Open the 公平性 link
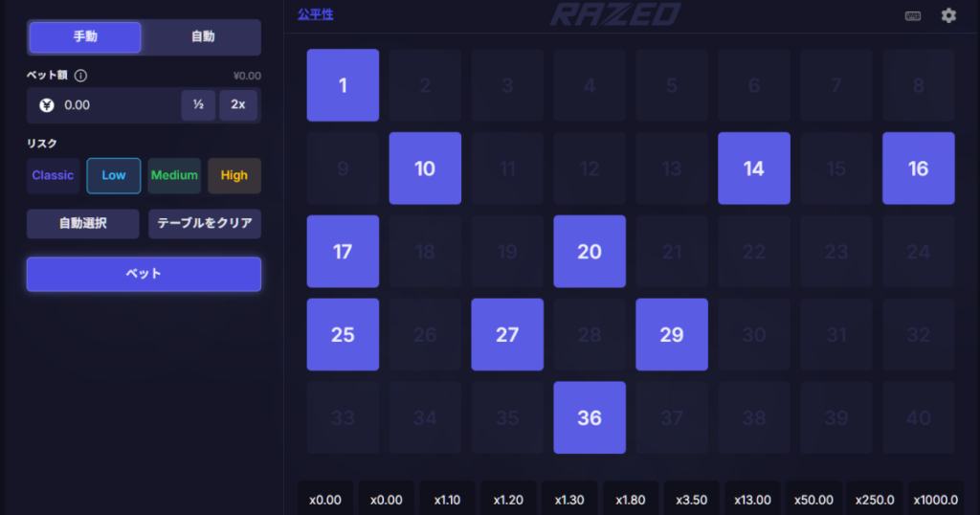This screenshot has height=515, width=980. pos(316,14)
